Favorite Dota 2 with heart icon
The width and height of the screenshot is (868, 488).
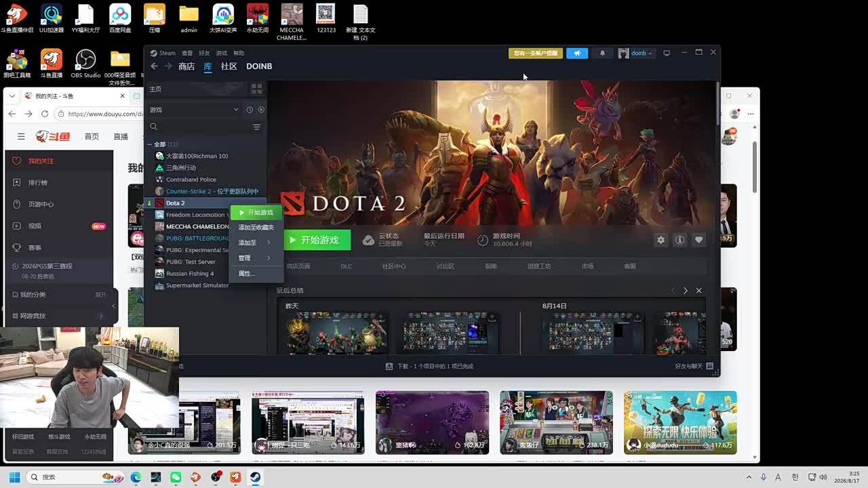tap(698, 240)
